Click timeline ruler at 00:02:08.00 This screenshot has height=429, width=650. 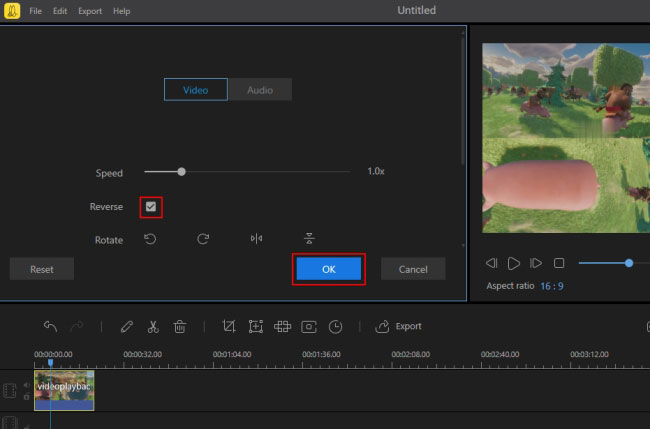coord(410,354)
